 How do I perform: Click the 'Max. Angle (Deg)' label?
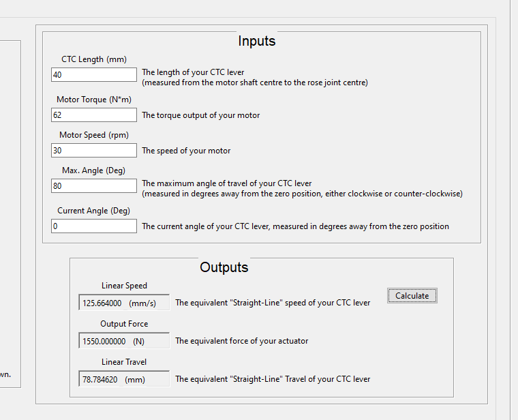point(94,170)
